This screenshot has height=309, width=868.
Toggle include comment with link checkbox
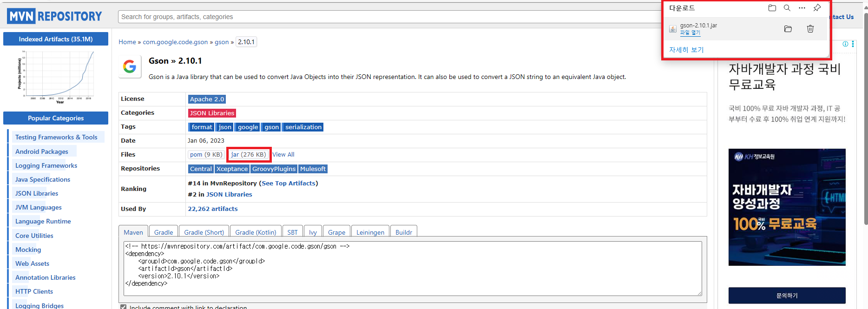[x=123, y=307]
